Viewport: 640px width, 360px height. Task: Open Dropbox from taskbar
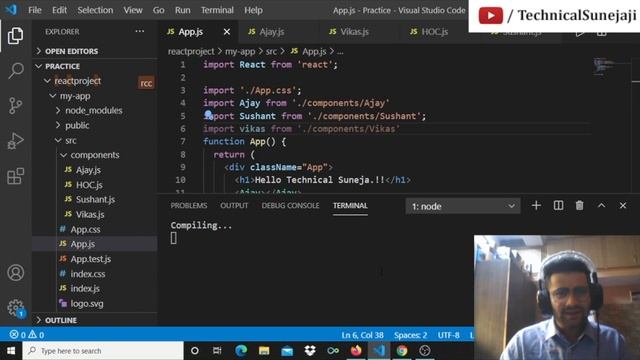pyautogui.click(x=310, y=351)
